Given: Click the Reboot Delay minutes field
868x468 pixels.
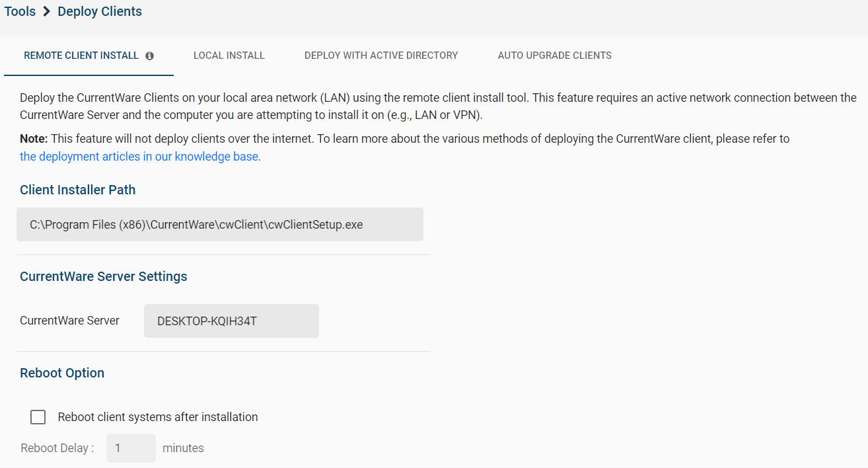Looking at the screenshot, I should click(x=131, y=448).
